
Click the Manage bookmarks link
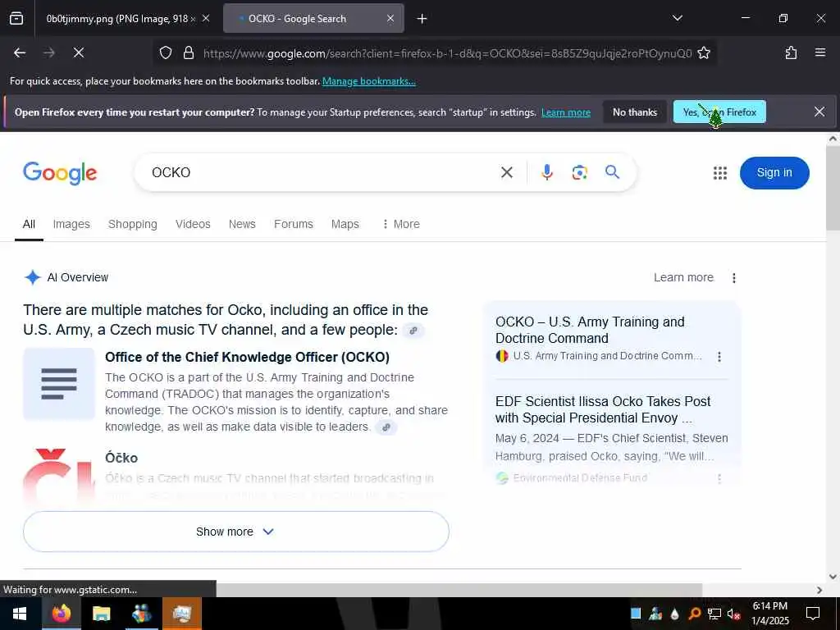coord(368,81)
